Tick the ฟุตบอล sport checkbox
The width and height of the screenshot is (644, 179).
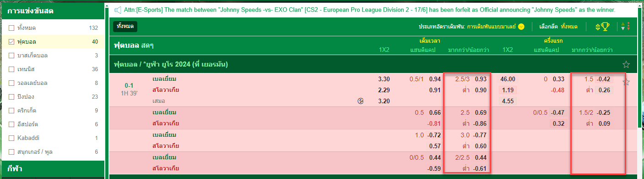[11, 42]
